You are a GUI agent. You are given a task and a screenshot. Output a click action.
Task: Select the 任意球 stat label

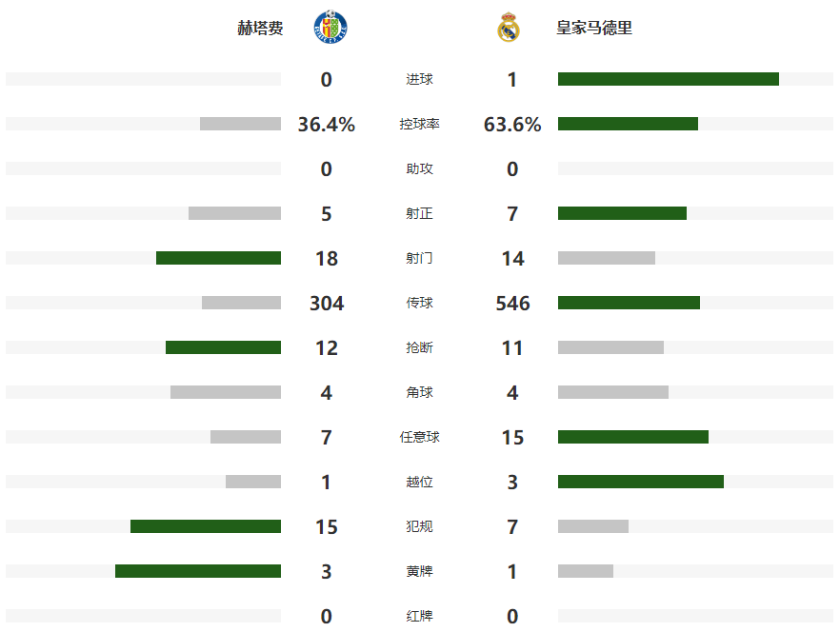pyautogui.click(x=419, y=438)
